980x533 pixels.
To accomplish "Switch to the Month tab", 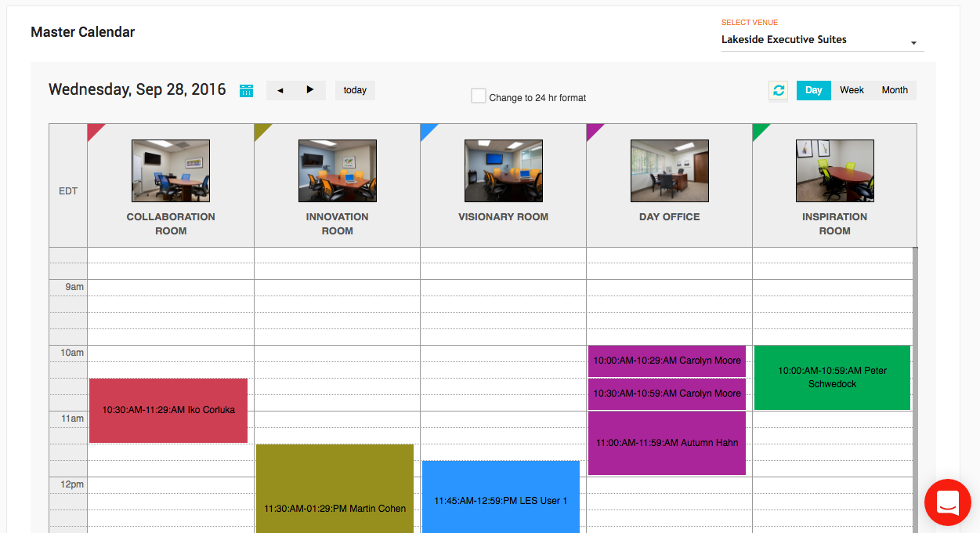I will 894,90.
